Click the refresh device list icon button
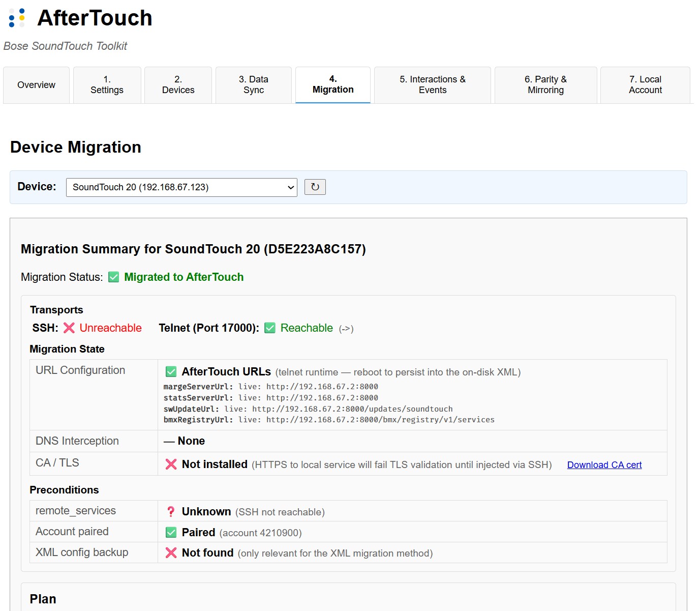This screenshot has width=700, height=611. tap(315, 187)
